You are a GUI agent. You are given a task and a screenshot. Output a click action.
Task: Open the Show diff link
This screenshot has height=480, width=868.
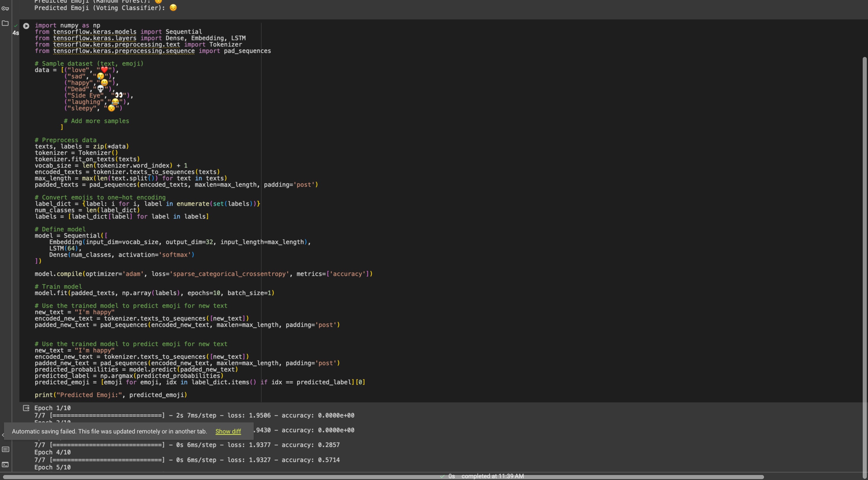tap(228, 431)
